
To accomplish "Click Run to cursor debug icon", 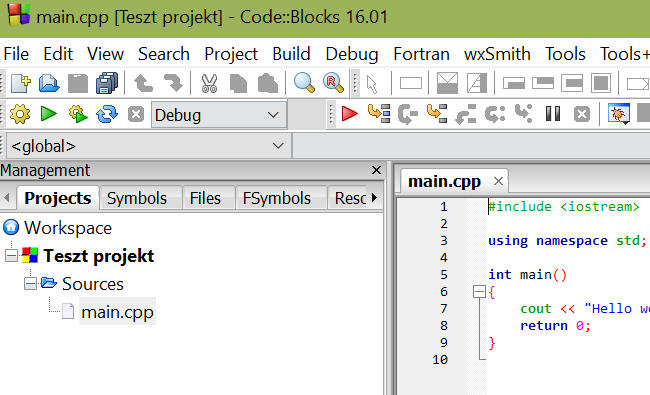I will [x=379, y=113].
